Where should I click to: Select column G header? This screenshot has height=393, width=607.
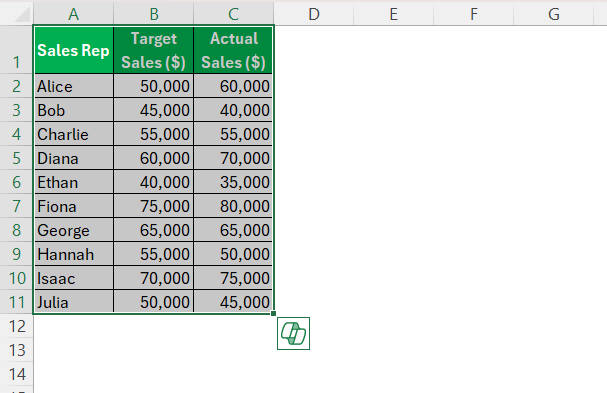point(554,14)
